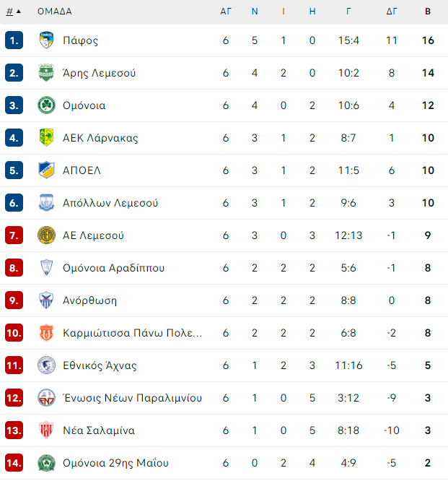Click the Πάφος team crest icon

tap(46, 40)
